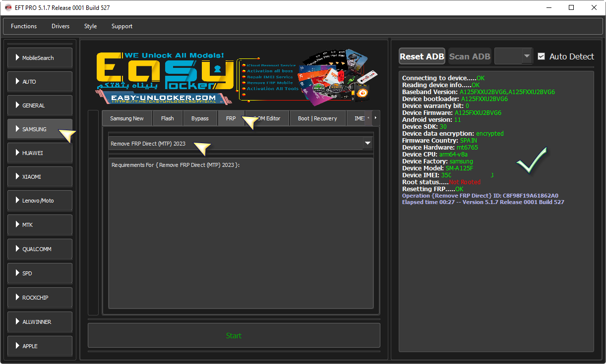Click the Reset ADB button
The image size is (606, 364).
pyautogui.click(x=422, y=56)
